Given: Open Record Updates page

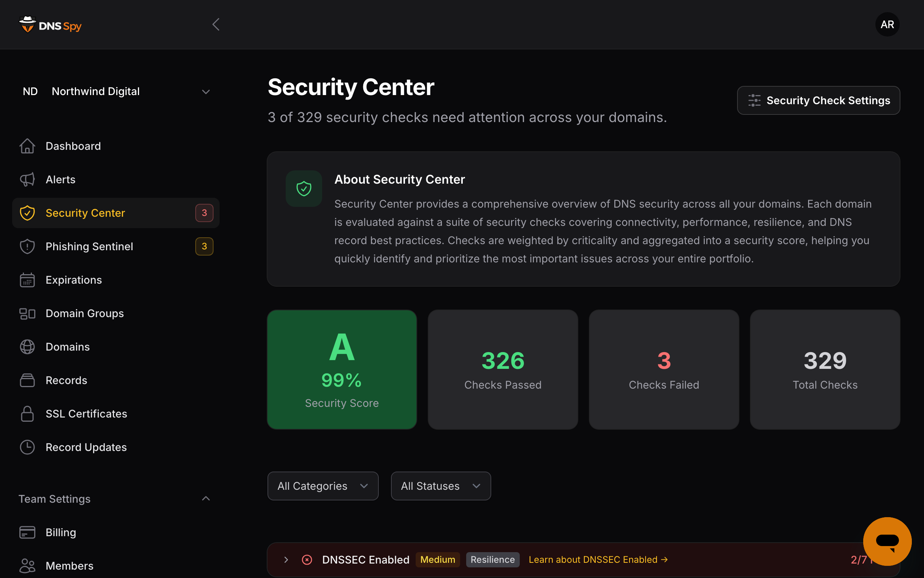Looking at the screenshot, I should tap(116, 447).
